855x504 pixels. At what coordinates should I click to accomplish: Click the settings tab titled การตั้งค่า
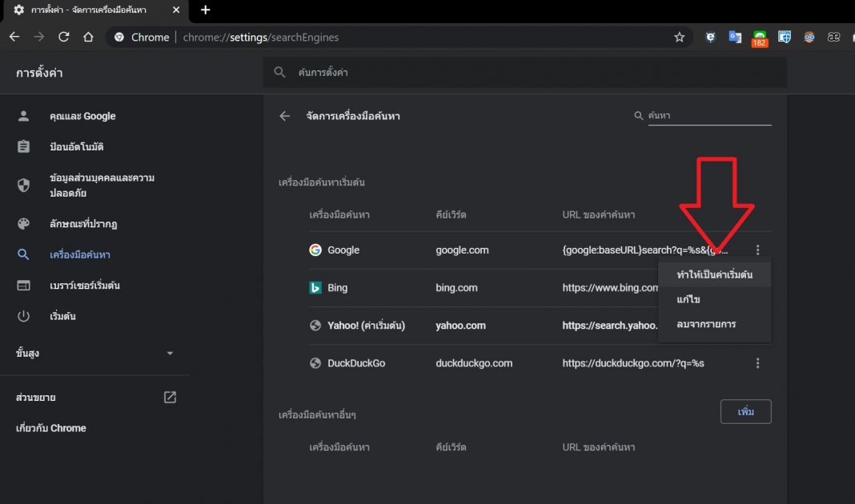pyautogui.click(x=95, y=10)
